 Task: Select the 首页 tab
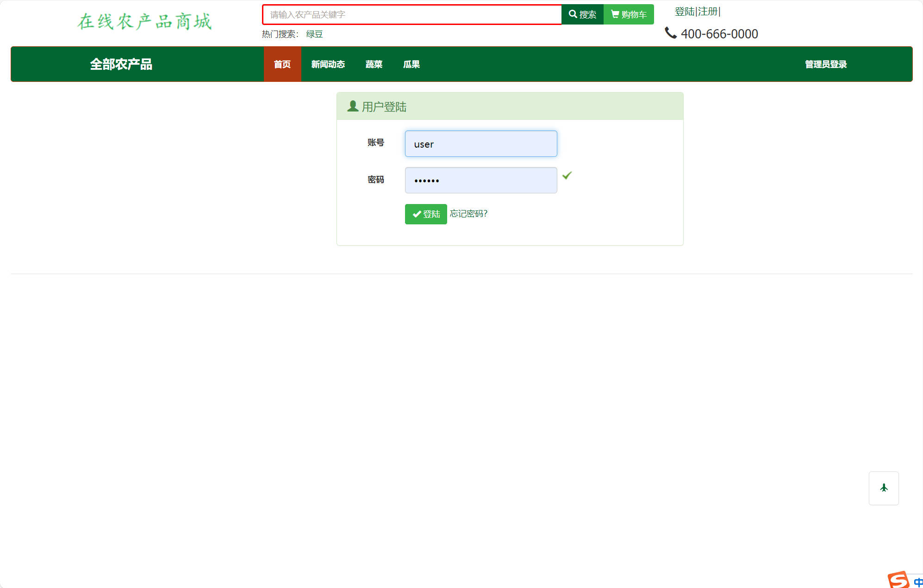[282, 64]
